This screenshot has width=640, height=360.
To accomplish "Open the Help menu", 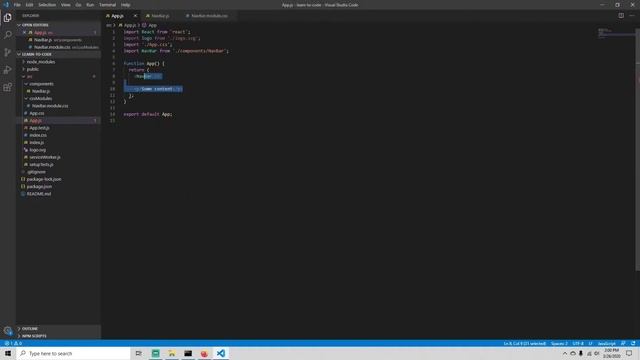I will coord(125,5).
